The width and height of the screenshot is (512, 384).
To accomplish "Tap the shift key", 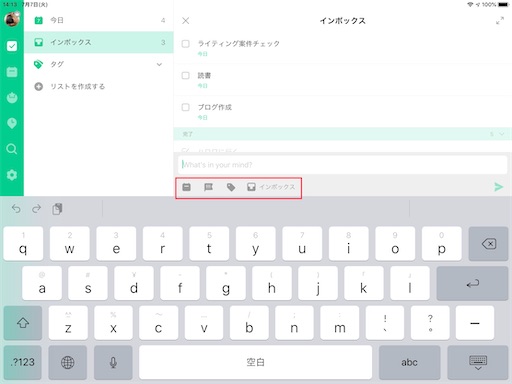I will pos(23,323).
